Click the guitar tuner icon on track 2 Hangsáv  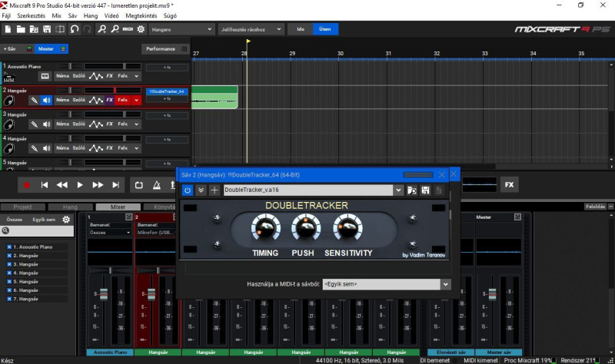tap(35, 101)
